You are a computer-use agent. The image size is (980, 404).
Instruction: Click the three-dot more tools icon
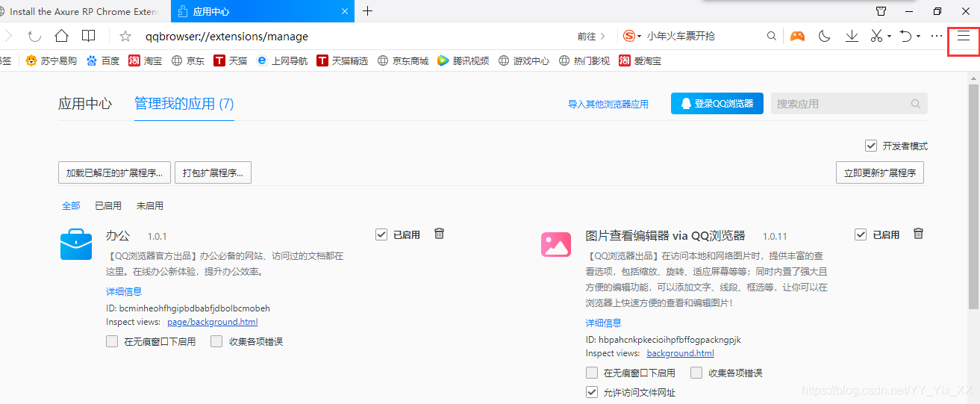point(936,36)
